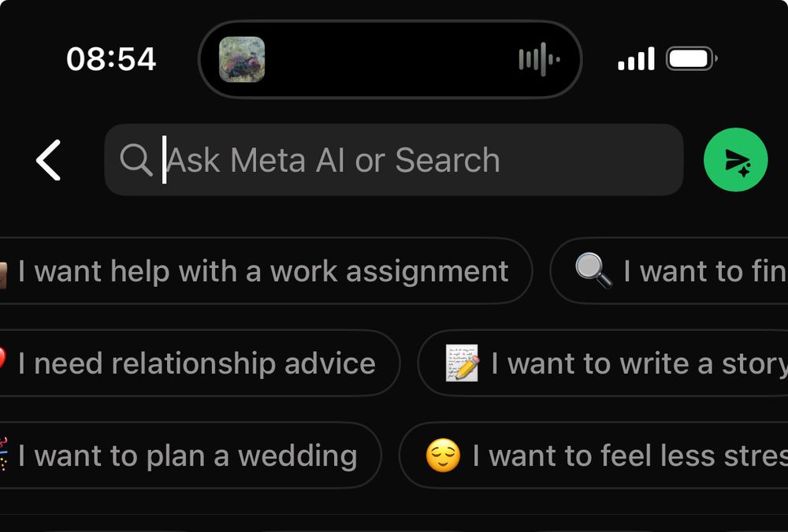Image resolution: width=788 pixels, height=532 pixels.
Task: Tap the memo emoji on the write a story chip
Action: coord(461,363)
